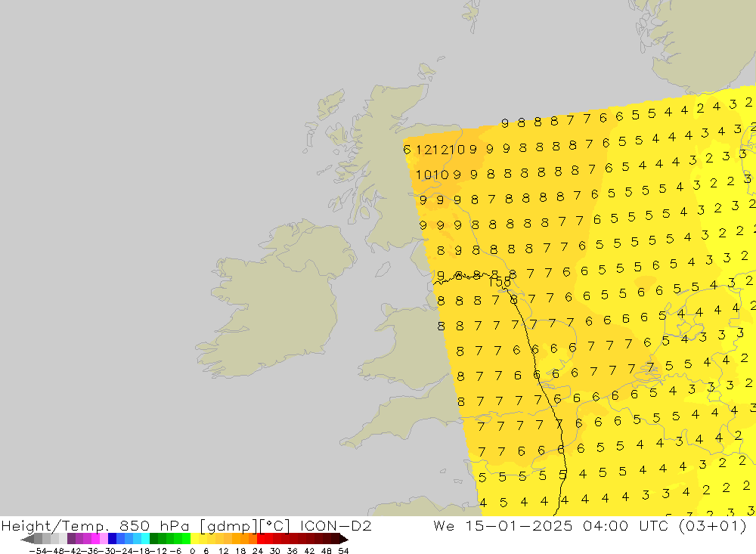
Task: Click the '0' legend label
Action: (x=192, y=551)
